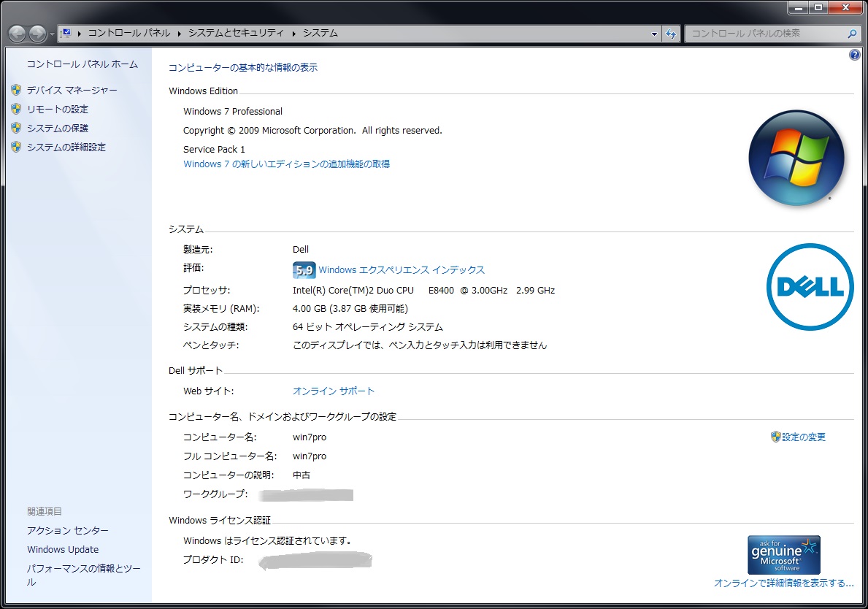Click the refresh button in address bar
868x609 pixels.
click(x=671, y=34)
